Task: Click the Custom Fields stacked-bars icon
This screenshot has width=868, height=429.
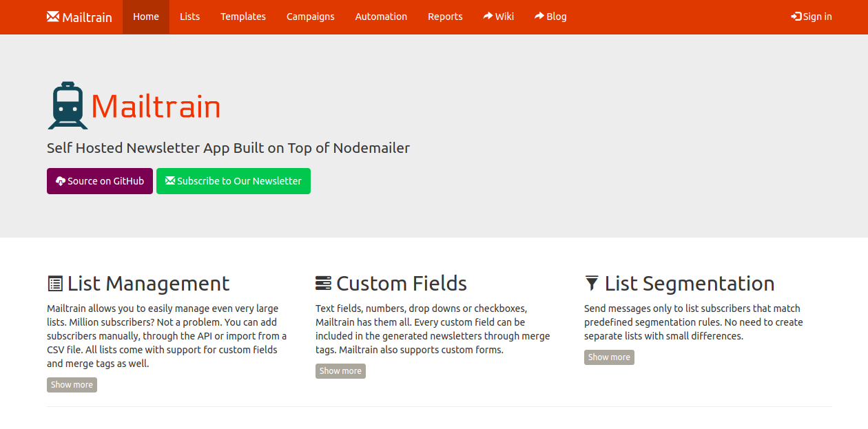Action: [x=323, y=284]
